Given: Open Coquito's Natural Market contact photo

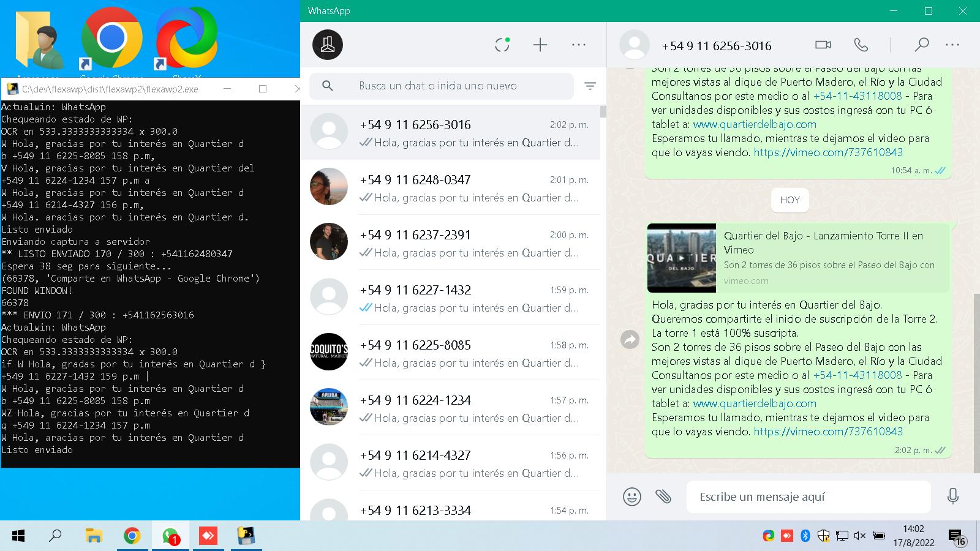Looking at the screenshot, I should pyautogui.click(x=329, y=352).
